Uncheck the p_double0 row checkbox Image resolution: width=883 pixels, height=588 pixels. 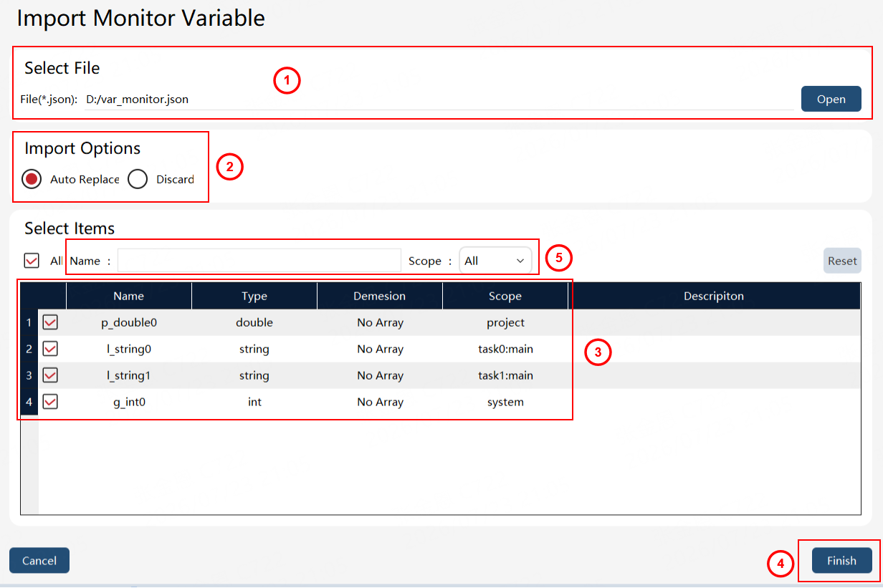(x=50, y=323)
